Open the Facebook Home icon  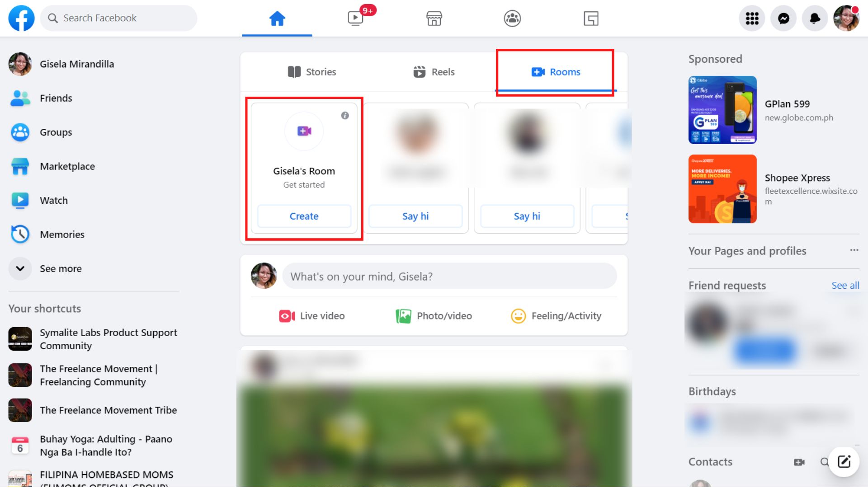277,18
